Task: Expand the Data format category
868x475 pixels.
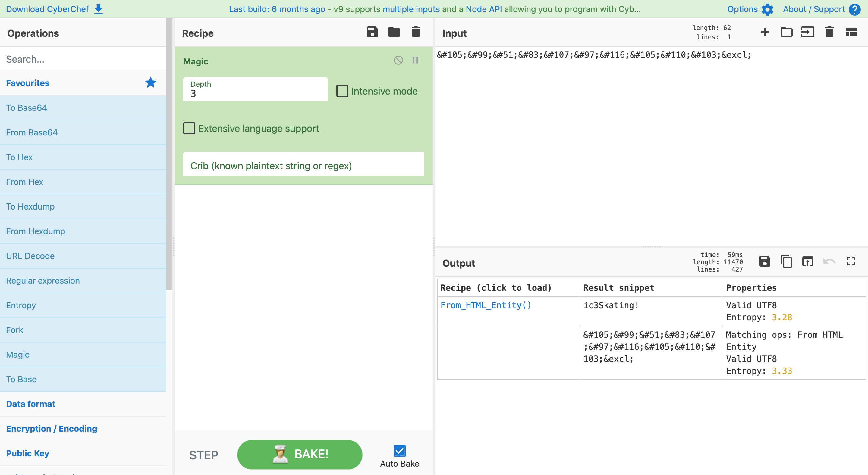Action: [x=30, y=404]
